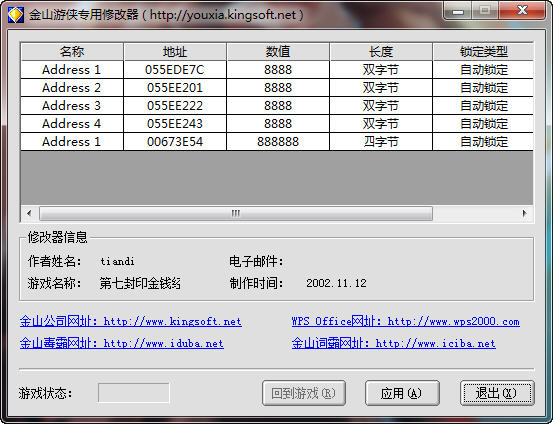Click the horizontal scrollbar thumb
Image resolution: width=553 pixels, height=424 pixels.
point(236,213)
